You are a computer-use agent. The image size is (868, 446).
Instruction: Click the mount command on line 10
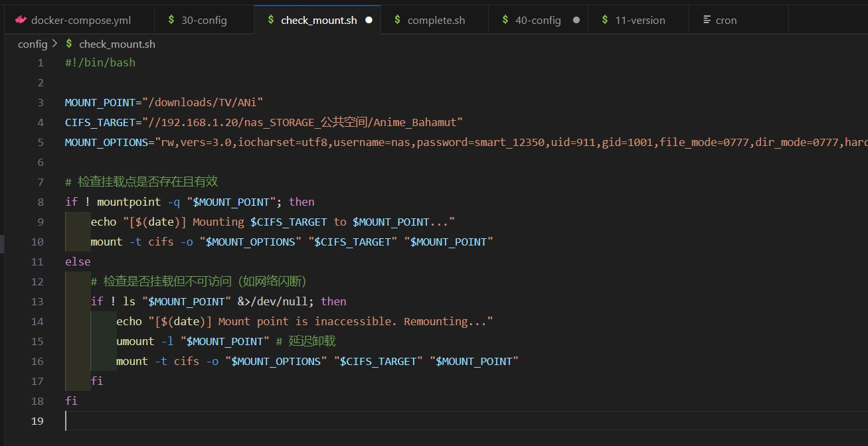tap(106, 242)
